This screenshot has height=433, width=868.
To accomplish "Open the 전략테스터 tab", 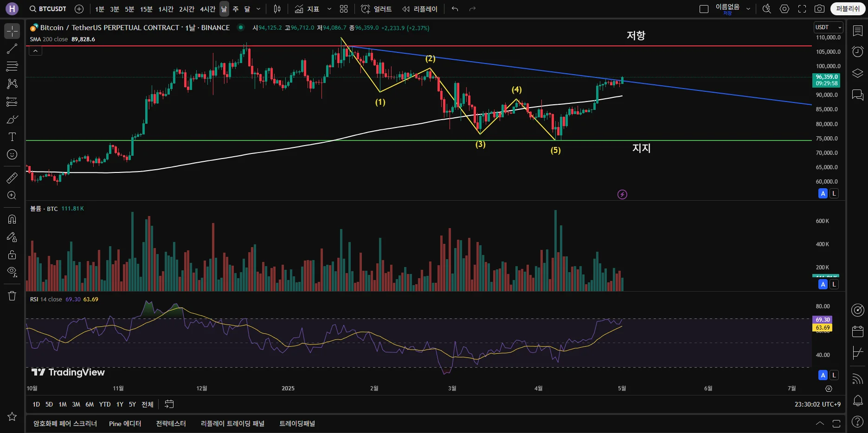I will (171, 423).
